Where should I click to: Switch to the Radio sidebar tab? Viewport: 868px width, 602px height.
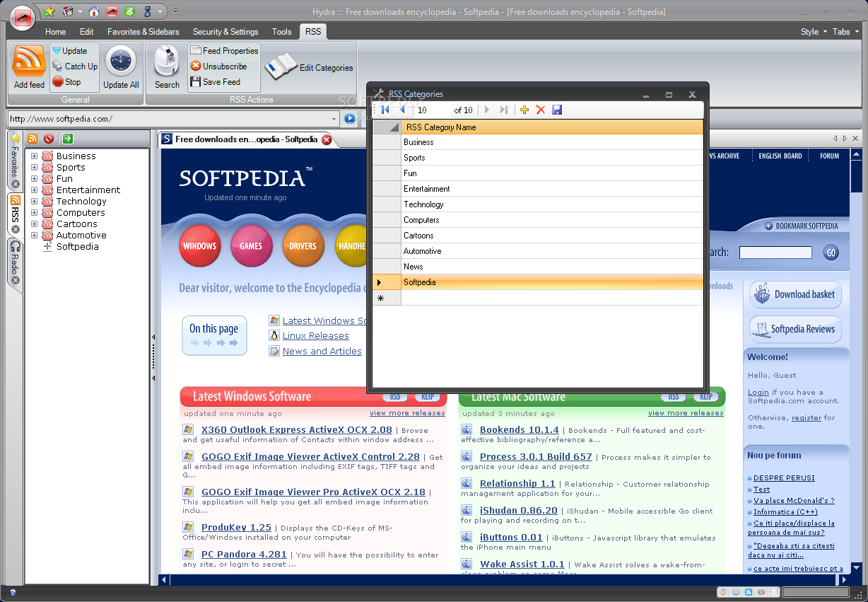point(15,262)
